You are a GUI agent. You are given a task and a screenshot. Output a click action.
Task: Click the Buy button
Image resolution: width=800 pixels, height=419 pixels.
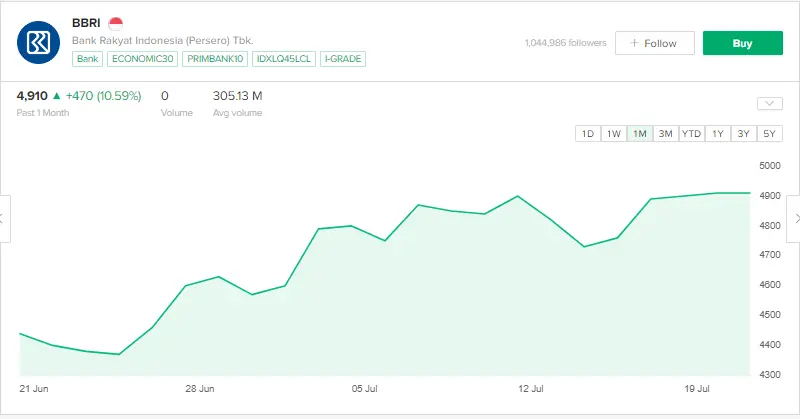tap(742, 43)
